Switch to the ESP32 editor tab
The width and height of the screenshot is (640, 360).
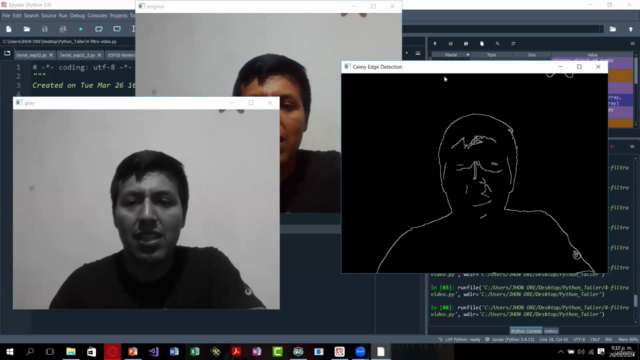(120, 55)
